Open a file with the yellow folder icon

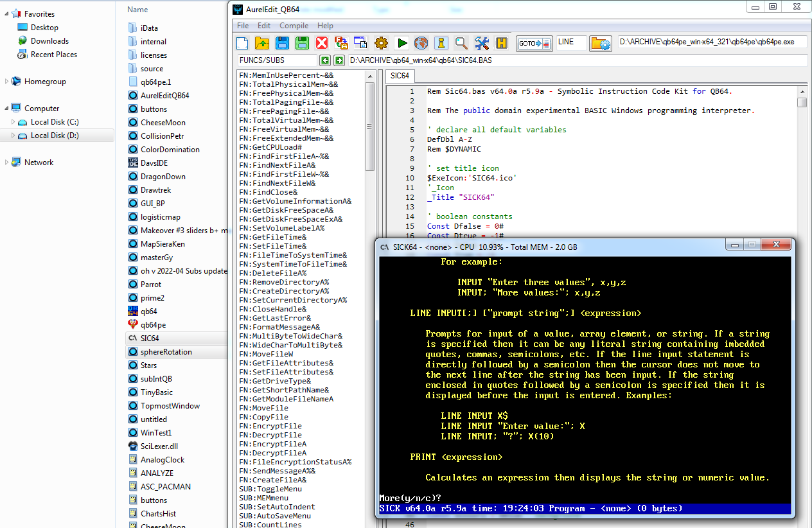tap(262, 43)
